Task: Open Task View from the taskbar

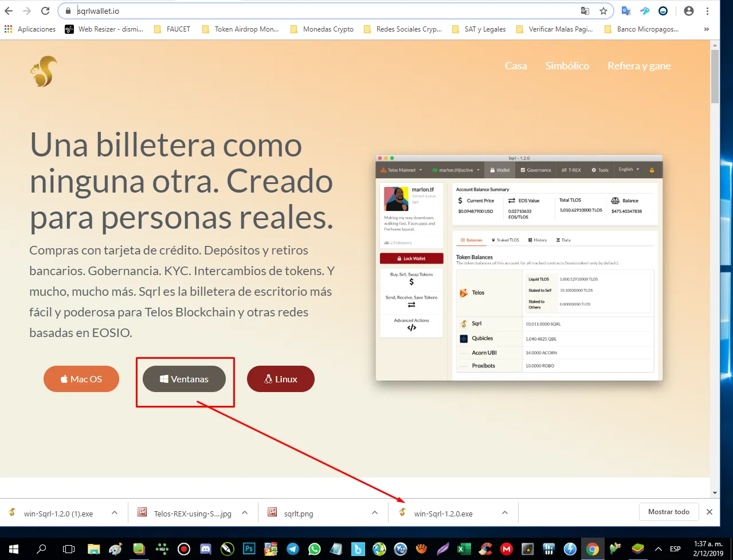Action: pos(69,549)
